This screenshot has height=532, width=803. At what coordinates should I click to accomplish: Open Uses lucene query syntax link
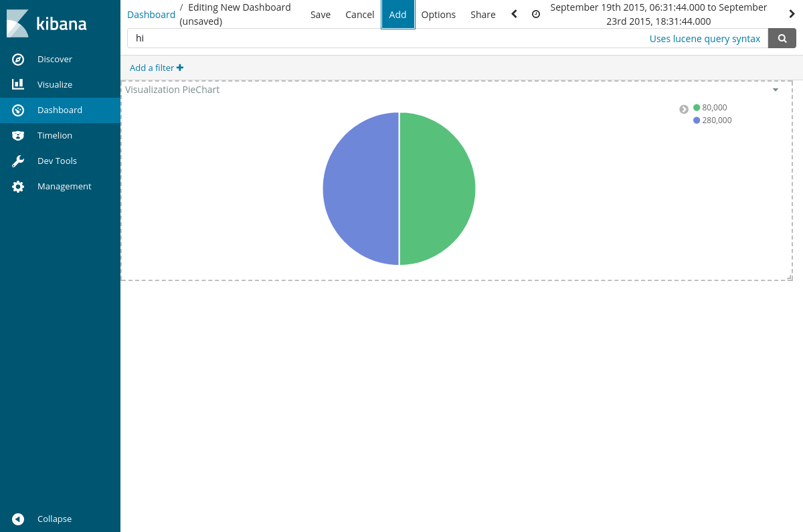pos(705,39)
